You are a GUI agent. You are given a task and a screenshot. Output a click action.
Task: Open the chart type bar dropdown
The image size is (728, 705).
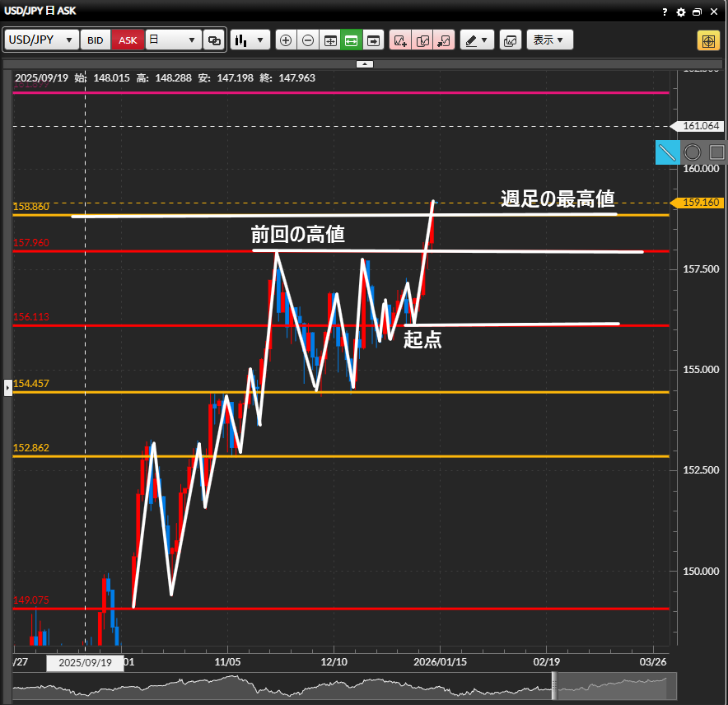[250, 40]
